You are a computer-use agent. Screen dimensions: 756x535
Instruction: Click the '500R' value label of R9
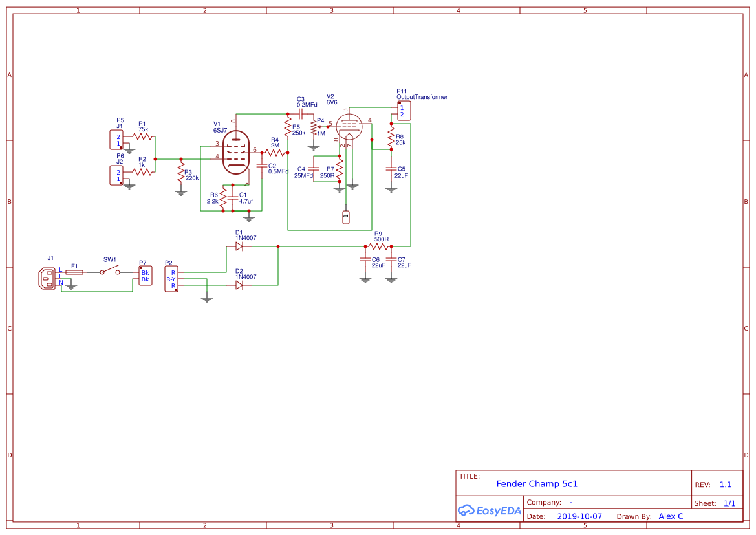[382, 239]
